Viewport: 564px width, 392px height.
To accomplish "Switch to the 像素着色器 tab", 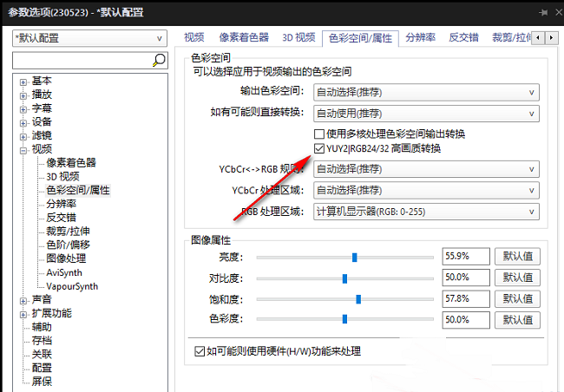I will (x=244, y=37).
